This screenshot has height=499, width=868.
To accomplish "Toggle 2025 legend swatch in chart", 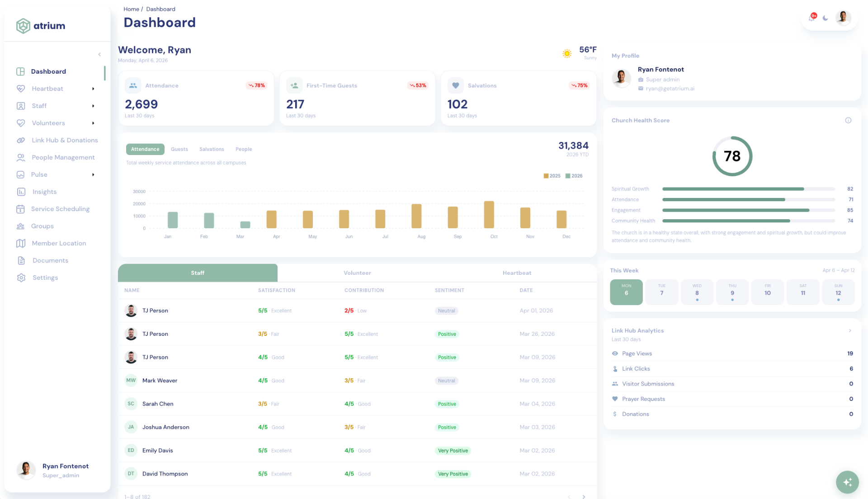I will [546, 176].
